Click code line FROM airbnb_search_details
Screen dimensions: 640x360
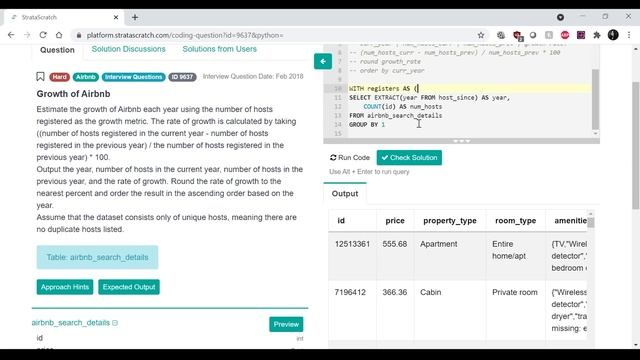pyautogui.click(x=396, y=116)
